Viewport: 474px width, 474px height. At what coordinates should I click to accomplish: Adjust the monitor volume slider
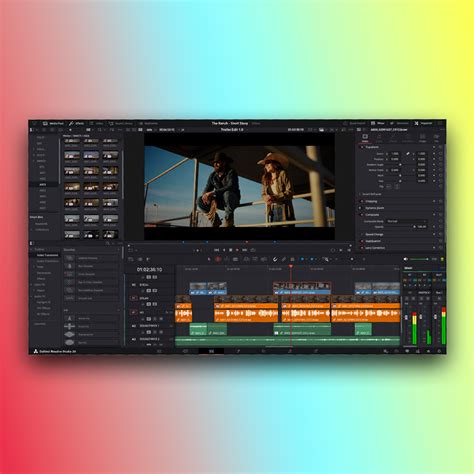419,259
